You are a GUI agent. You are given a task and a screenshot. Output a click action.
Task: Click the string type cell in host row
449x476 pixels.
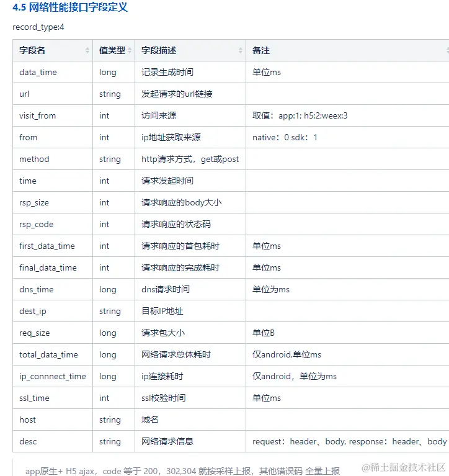click(x=113, y=420)
